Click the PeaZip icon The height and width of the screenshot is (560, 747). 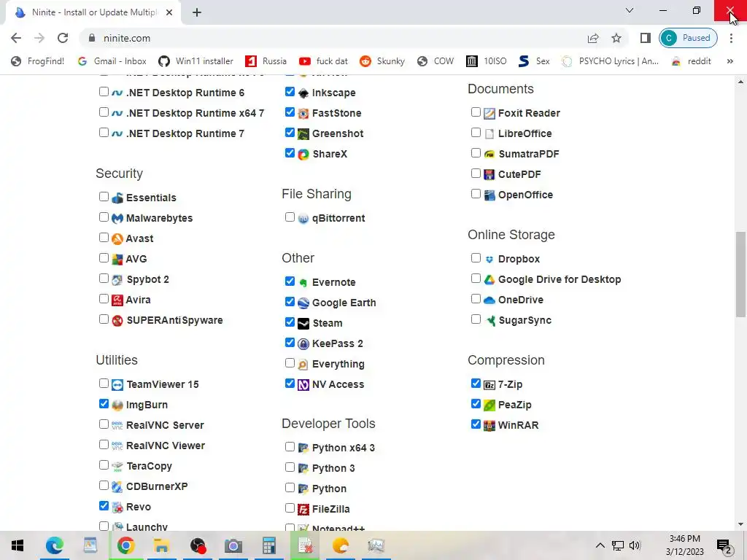489,405
